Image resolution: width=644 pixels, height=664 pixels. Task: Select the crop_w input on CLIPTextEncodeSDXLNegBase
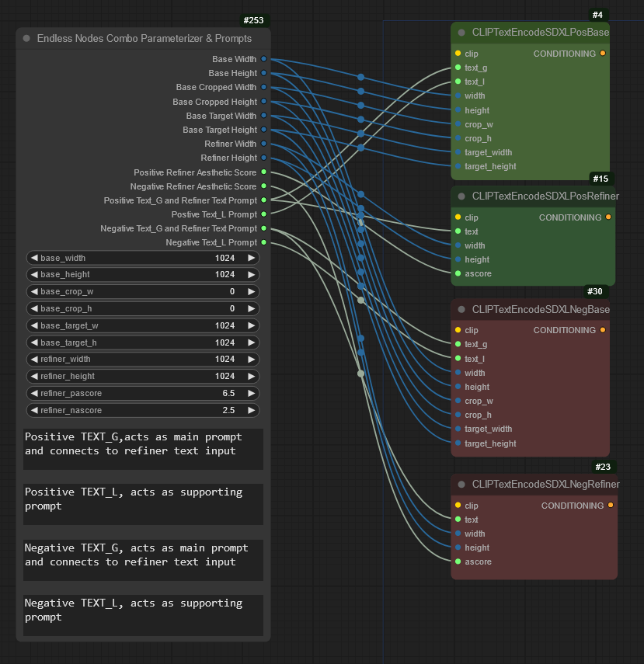tap(458, 401)
